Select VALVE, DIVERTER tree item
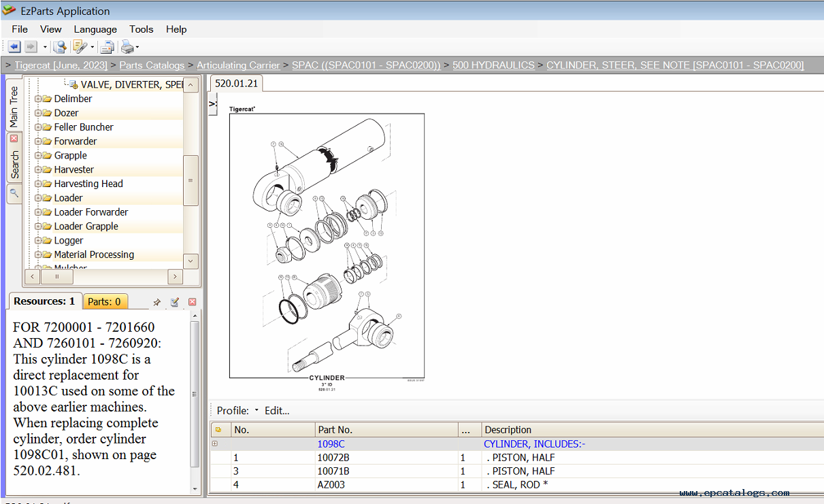Image resolution: width=824 pixels, height=504 pixels. tap(132, 84)
